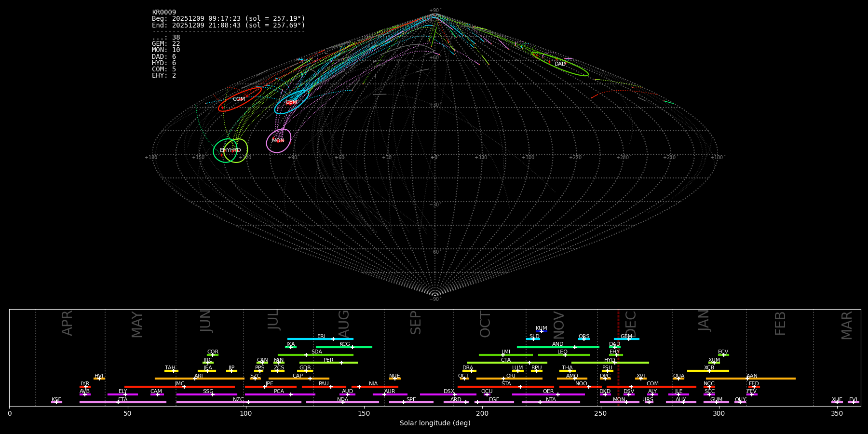Click the NZC shower bar in the timeline
Image resolution: width=868 pixels, height=434 pixels.
pyautogui.click(x=238, y=402)
